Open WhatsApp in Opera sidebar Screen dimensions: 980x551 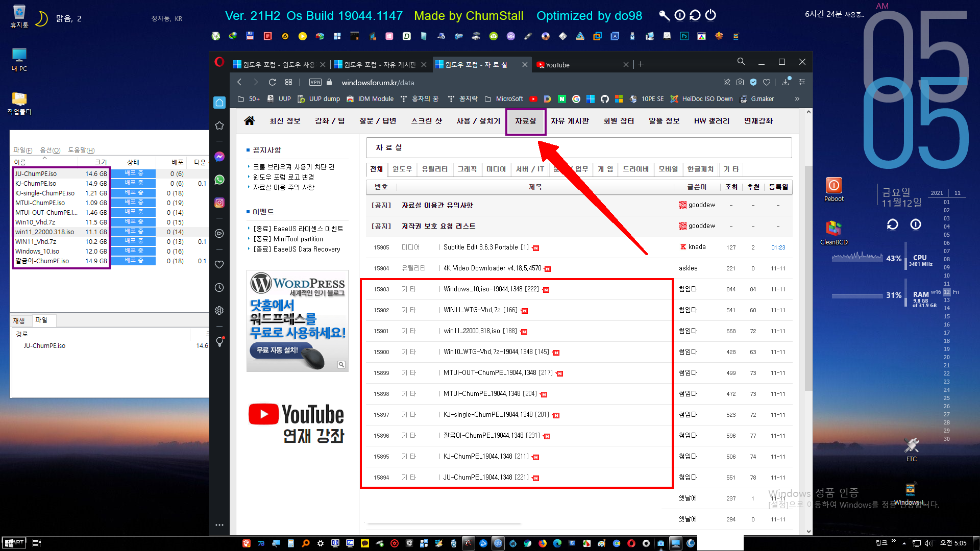(219, 180)
